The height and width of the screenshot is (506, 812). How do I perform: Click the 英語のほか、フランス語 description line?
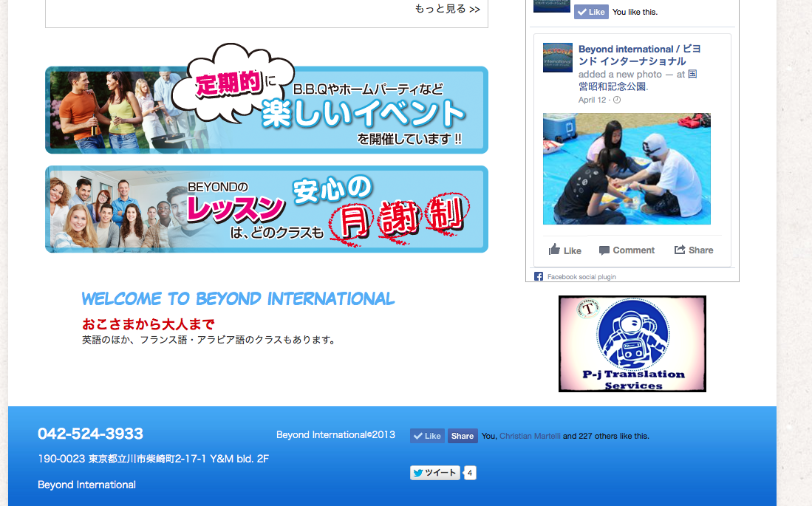[210, 340]
